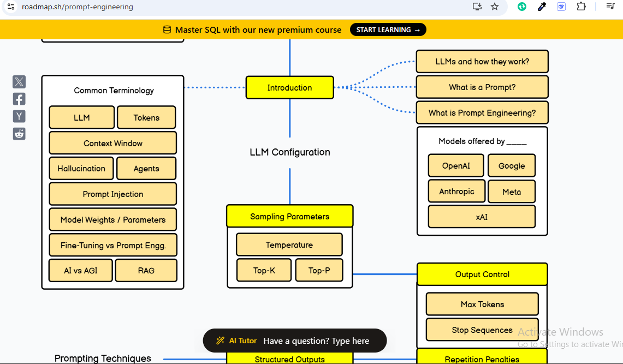Click Master SQL premium course banner text
Image resolution: width=623 pixels, height=364 pixels.
click(258, 30)
